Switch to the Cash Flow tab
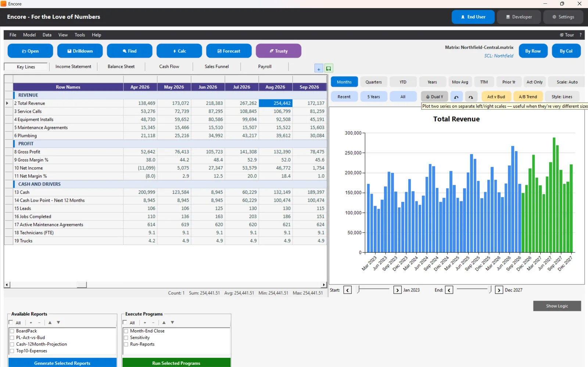This screenshot has width=588, height=367. tap(169, 66)
